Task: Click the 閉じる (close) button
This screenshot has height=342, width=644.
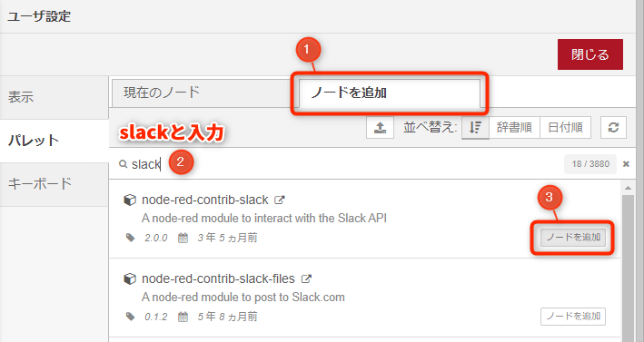Action: point(590,54)
